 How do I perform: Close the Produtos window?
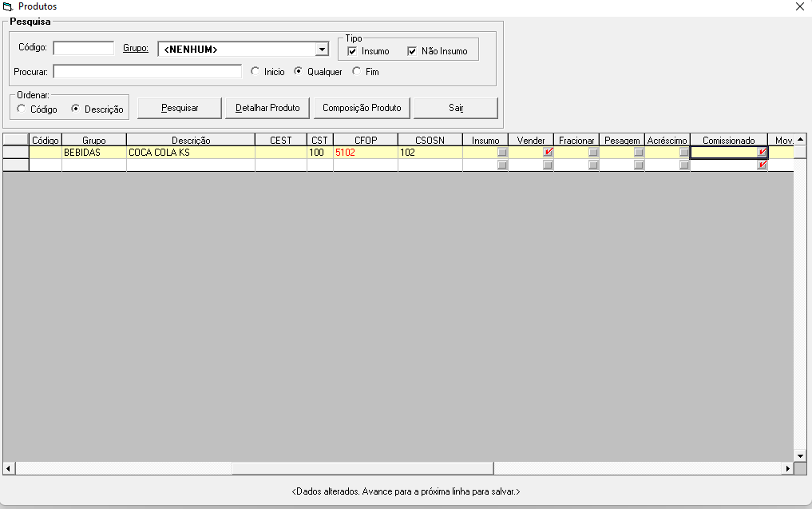pyautogui.click(x=799, y=6)
